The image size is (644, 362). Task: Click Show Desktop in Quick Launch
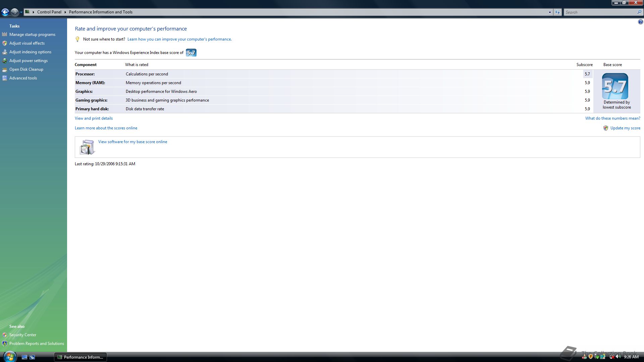tap(24, 357)
